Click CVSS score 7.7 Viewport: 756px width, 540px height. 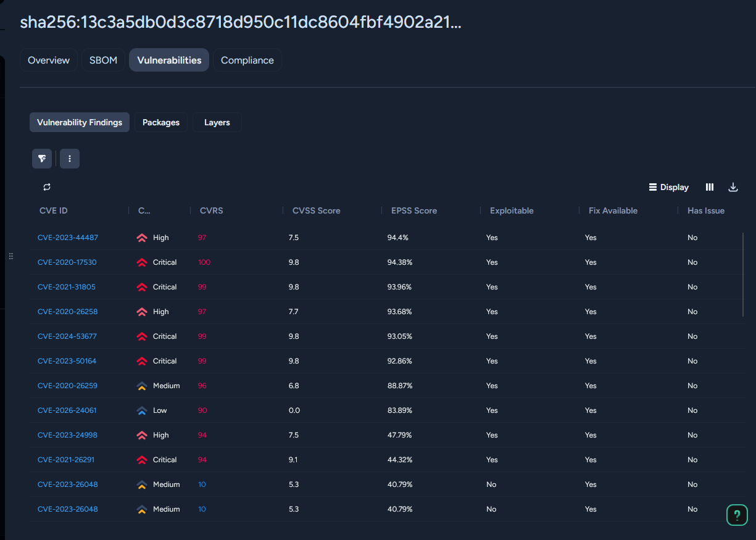coord(294,312)
